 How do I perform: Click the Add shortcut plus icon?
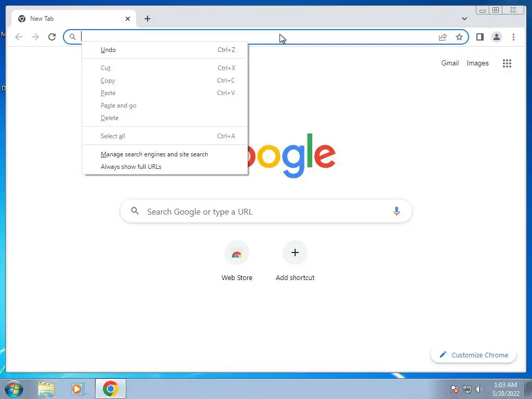[x=295, y=252]
